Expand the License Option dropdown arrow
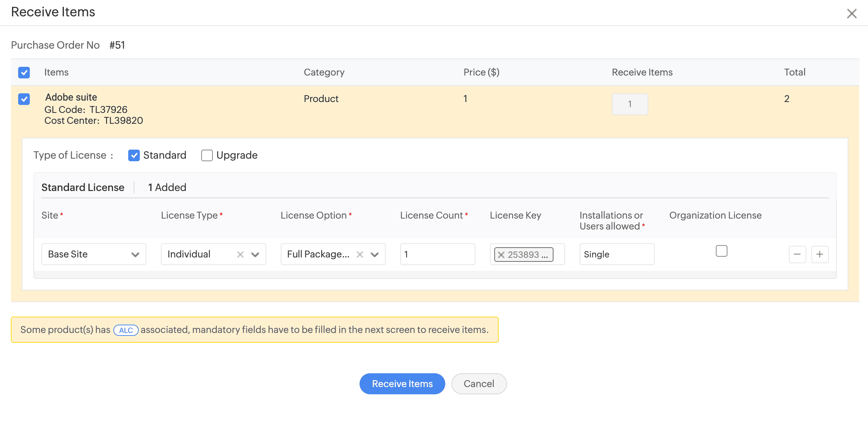Viewport: 868px width, 427px height. click(375, 255)
